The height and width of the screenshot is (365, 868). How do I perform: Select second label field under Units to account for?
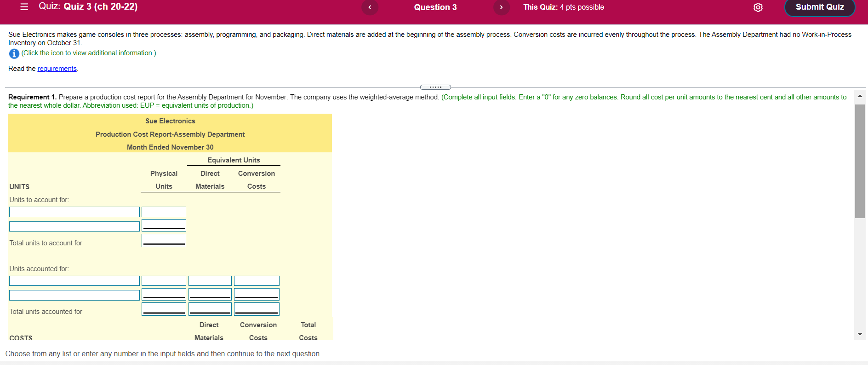click(74, 226)
